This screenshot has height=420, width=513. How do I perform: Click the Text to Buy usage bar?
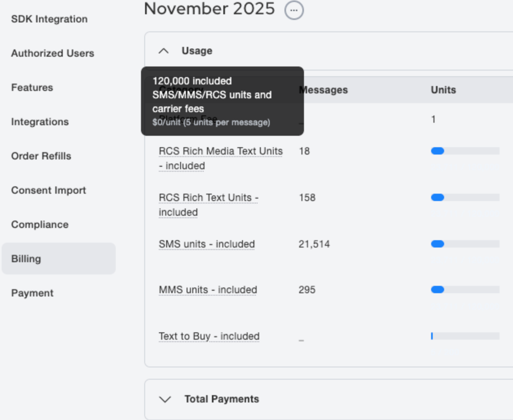click(x=465, y=336)
